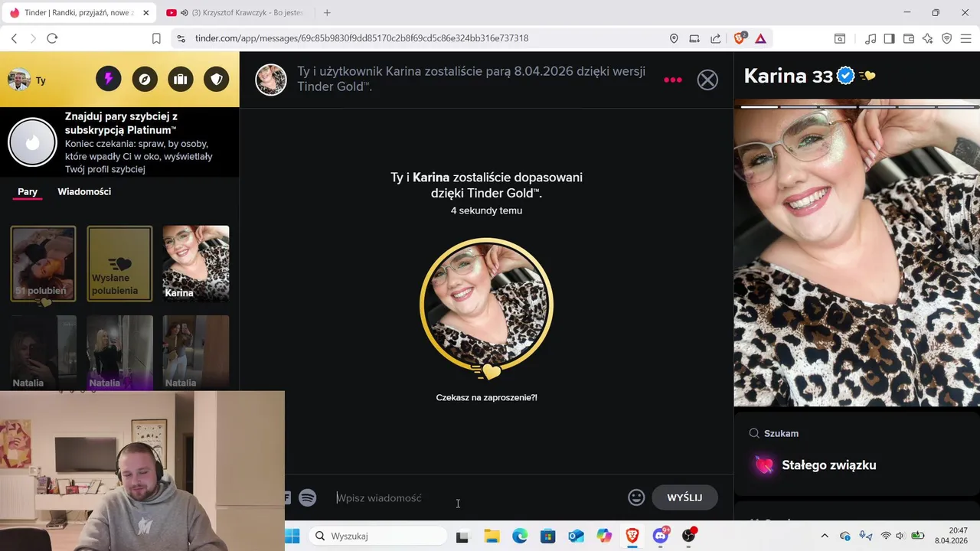Viewport: 980px width, 551px height.
Task: Open the browser tab search icon
Action: [840, 38]
